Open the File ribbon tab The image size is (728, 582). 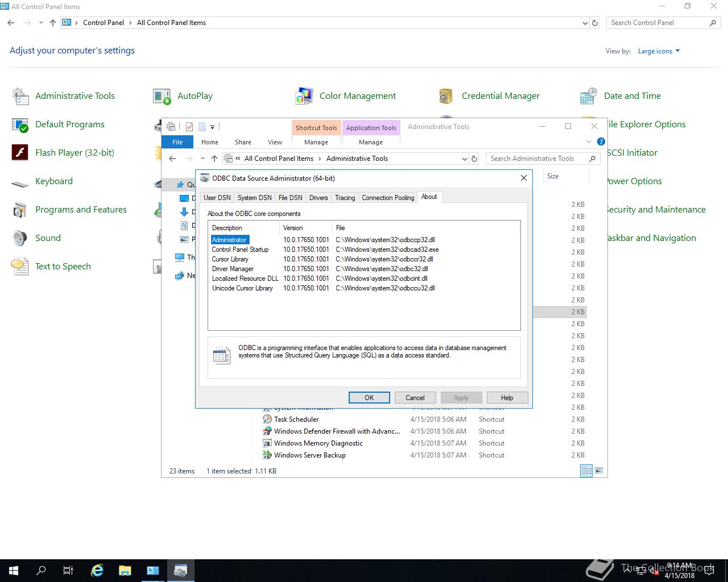pyautogui.click(x=177, y=142)
